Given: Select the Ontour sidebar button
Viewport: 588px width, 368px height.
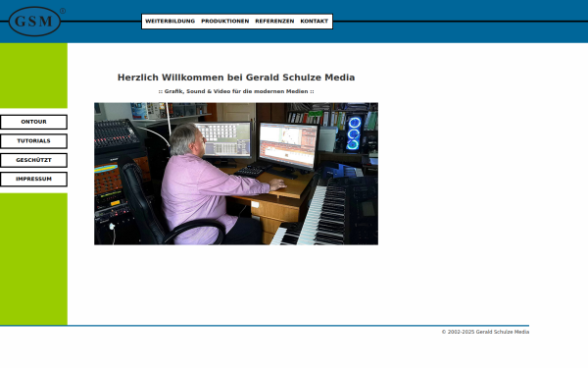Looking at the screenshot, I should coord(33,122).
